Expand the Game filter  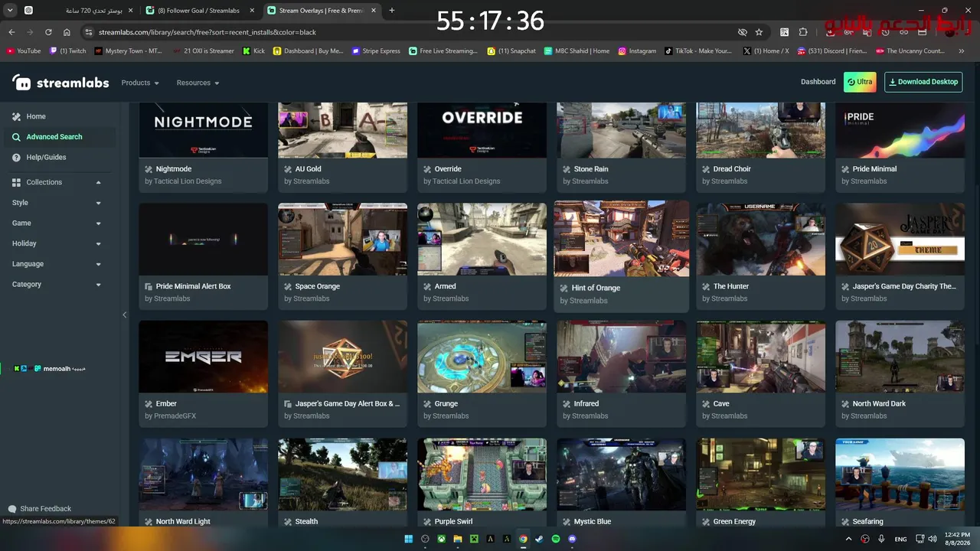98,223
